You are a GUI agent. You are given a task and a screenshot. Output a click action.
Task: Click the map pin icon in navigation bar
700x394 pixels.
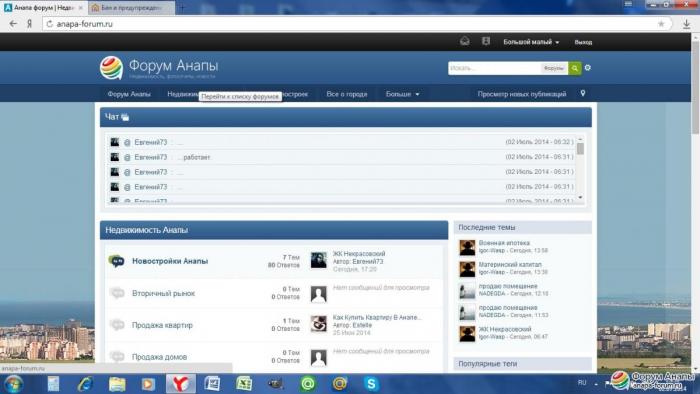(x=583, y=93)
